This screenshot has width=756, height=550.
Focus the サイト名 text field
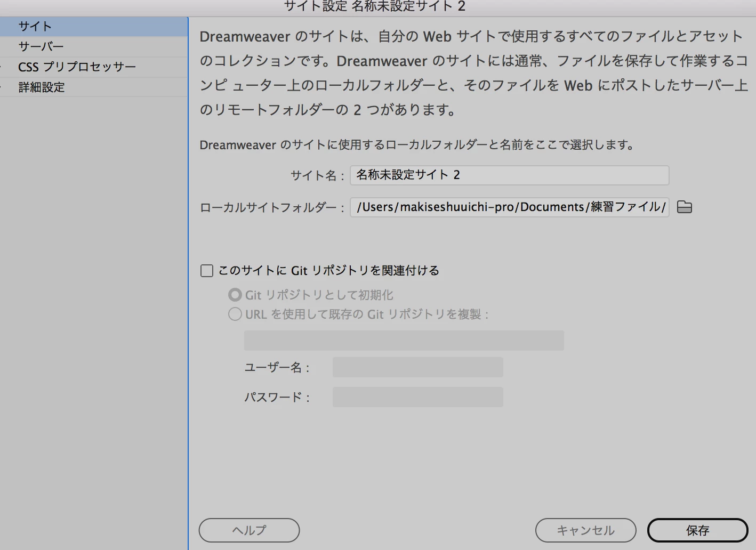pos(509,175)
